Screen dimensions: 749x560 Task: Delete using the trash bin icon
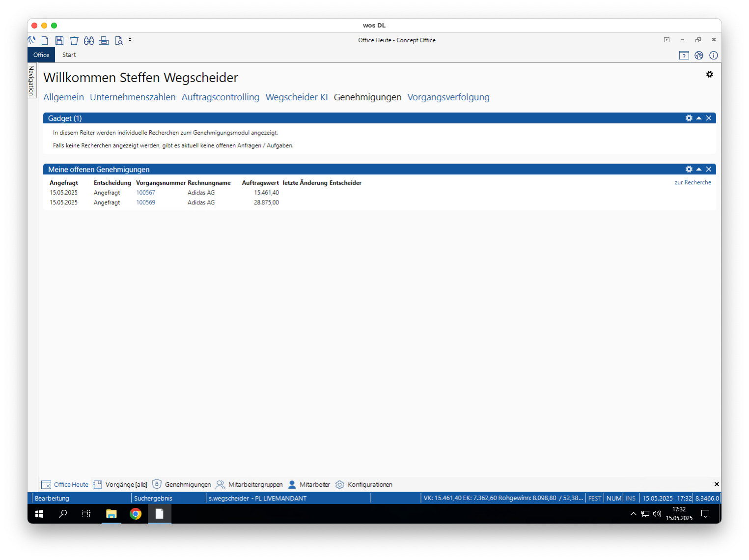coord(74,40)
